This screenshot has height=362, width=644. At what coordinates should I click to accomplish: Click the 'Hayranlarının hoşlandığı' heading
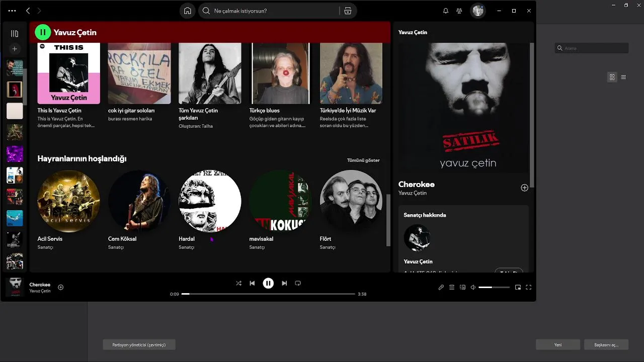82,159
